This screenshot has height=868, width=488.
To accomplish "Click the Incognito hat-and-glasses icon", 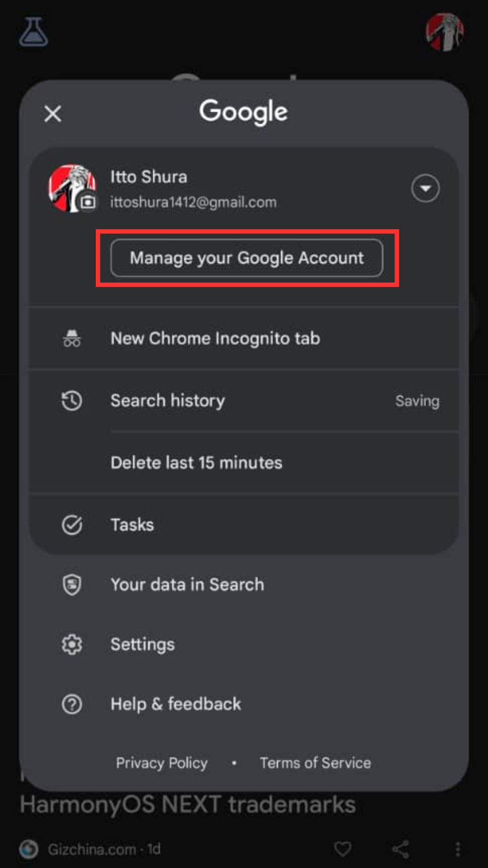I will coord(72,339).
